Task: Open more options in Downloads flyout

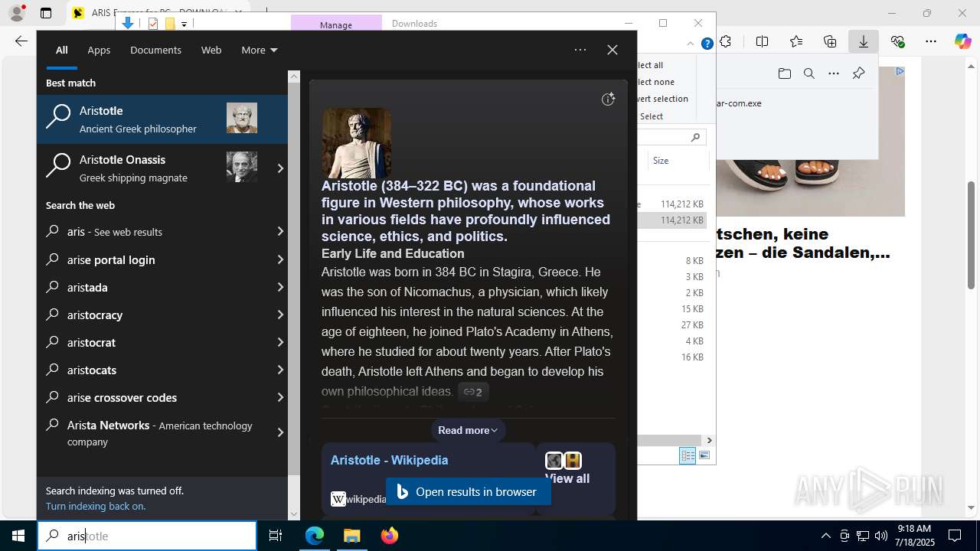Action: (x=834, y=73)
